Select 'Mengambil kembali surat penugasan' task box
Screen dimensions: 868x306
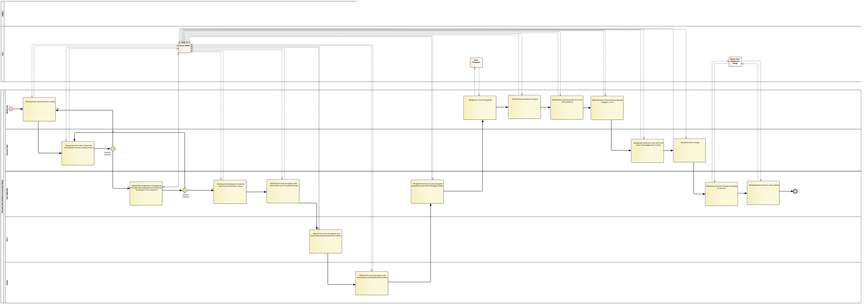[x=427, y=191]
